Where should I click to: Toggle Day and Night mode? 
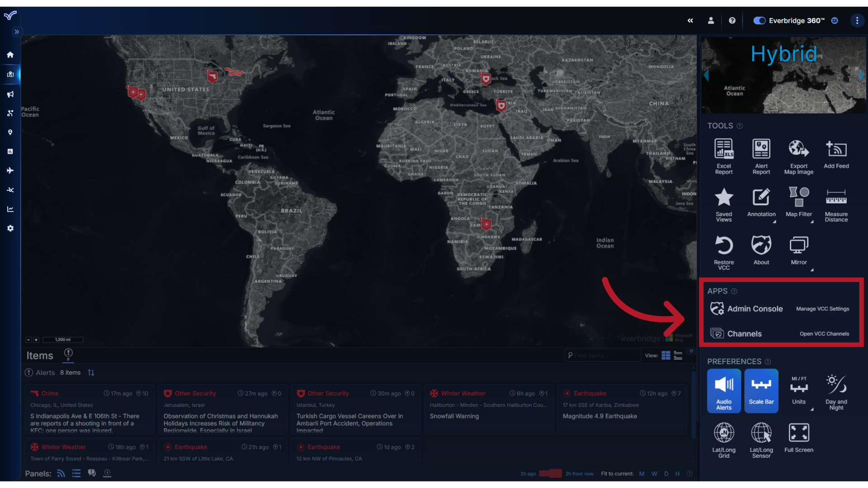point(836,390)
